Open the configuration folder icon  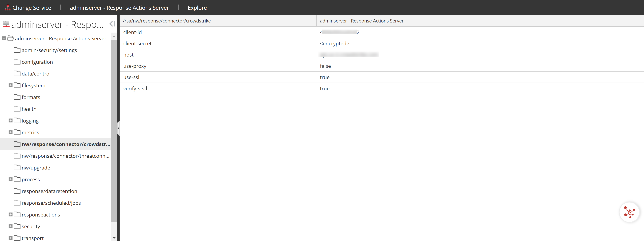click(x=17, y=62)
